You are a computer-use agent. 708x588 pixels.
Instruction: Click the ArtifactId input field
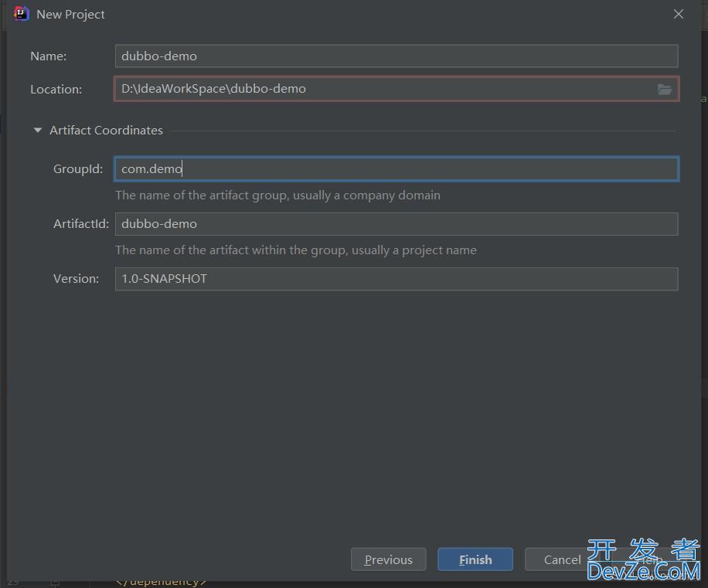point(397,224)
